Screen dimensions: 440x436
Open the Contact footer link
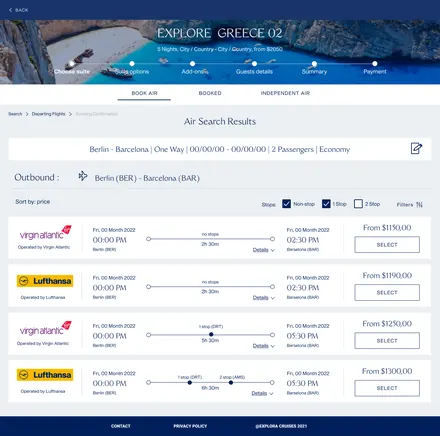coord(121,426)
